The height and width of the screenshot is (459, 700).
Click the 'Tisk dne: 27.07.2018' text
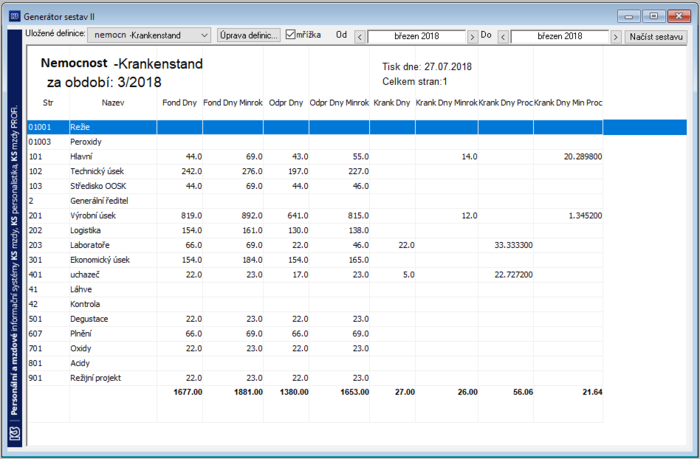click(427, 67)
